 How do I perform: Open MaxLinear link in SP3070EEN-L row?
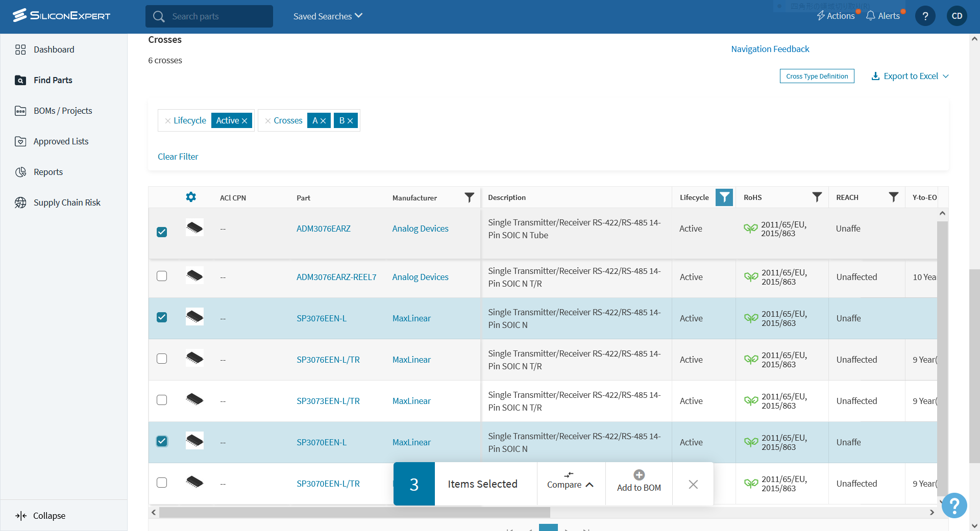click(411, 442)
